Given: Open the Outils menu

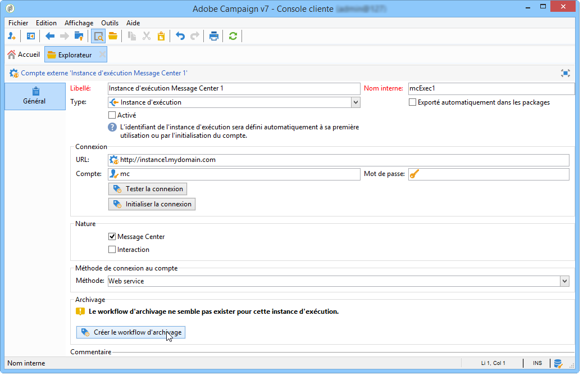Looking at the screenshot, I should click(x=110, y=23).
